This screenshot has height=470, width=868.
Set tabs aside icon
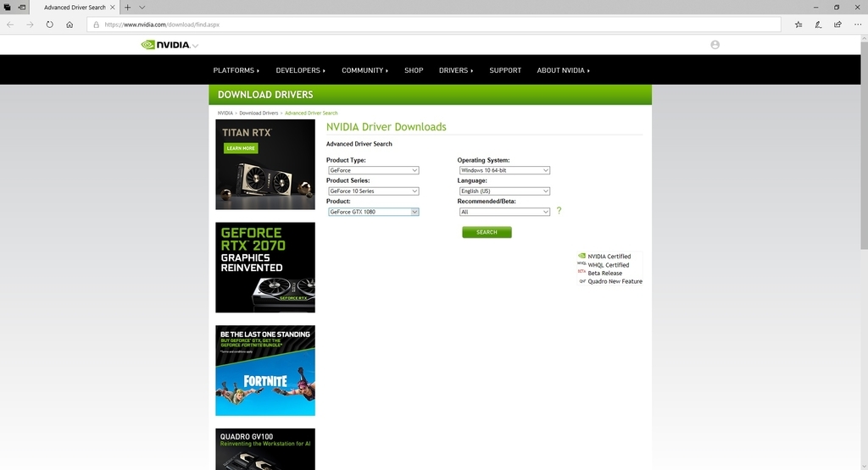point(21,7)
